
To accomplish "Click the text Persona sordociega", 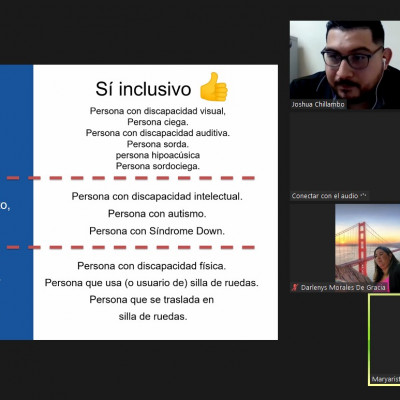I will pos(158,166).
